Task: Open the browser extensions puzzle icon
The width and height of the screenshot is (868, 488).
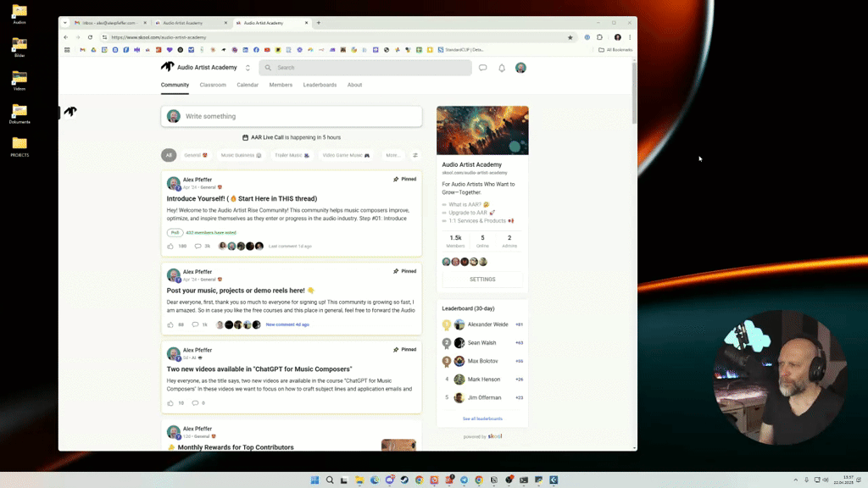Action: tap(599, 37)
